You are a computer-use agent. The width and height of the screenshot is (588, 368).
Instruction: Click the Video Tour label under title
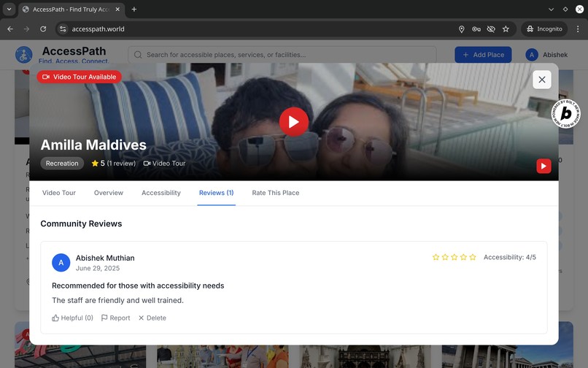coord(165,164)
